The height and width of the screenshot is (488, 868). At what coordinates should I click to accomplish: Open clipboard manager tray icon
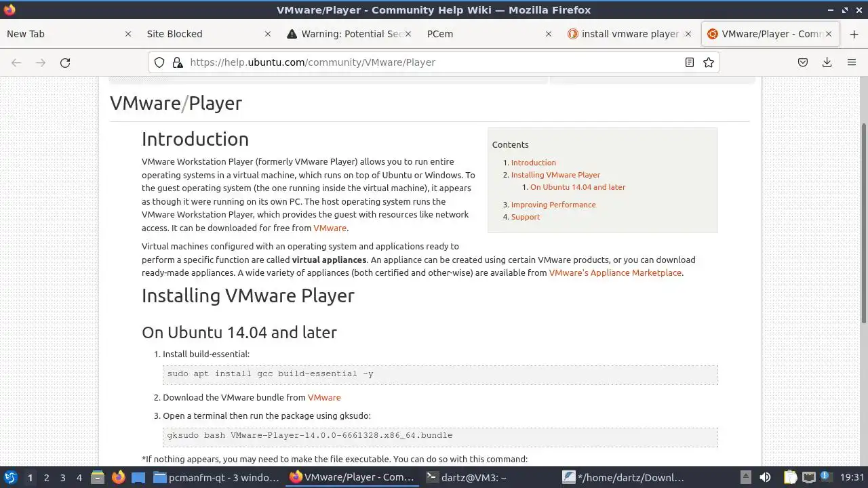pyautogui.click(x=791, y=477)
